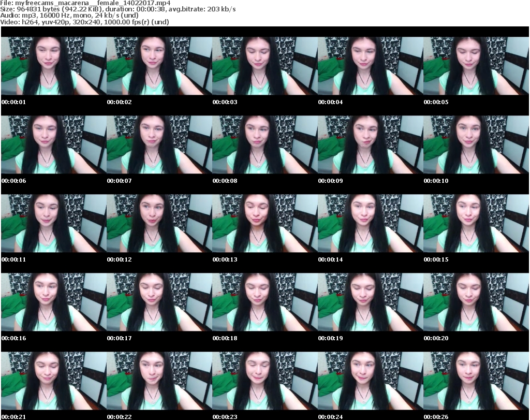The height and width of the screenshot is (420, 530).
Task: Choose the 00:00:15 thumbnail
Action: tap(476, 223)
